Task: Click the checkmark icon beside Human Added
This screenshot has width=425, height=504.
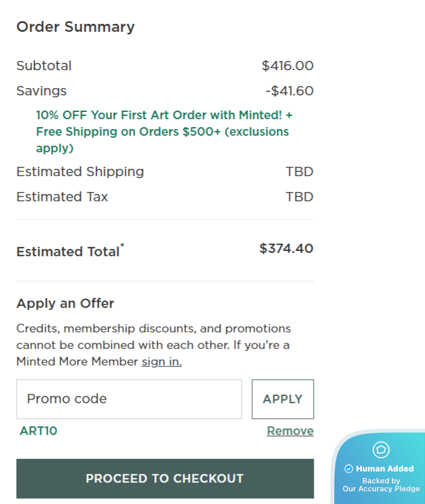Action: pos(349,469)
